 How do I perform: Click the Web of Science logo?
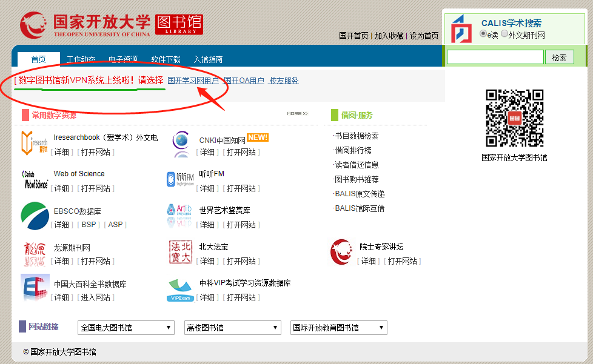(35, 180)
